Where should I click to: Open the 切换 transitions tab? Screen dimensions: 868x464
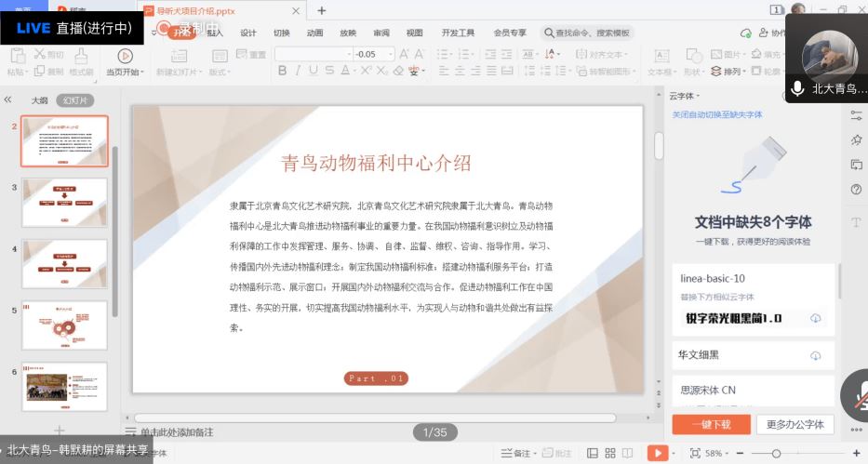coord(281,33)
